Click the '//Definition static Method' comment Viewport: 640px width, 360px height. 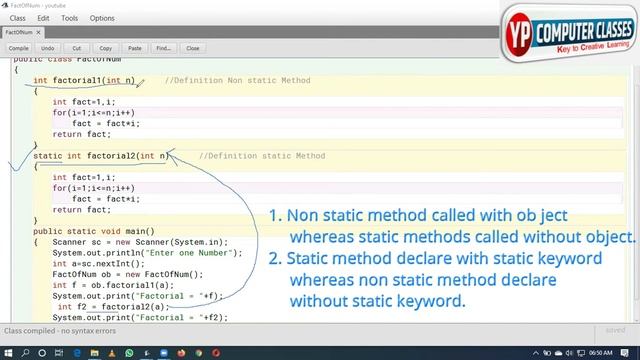point(262,156)
